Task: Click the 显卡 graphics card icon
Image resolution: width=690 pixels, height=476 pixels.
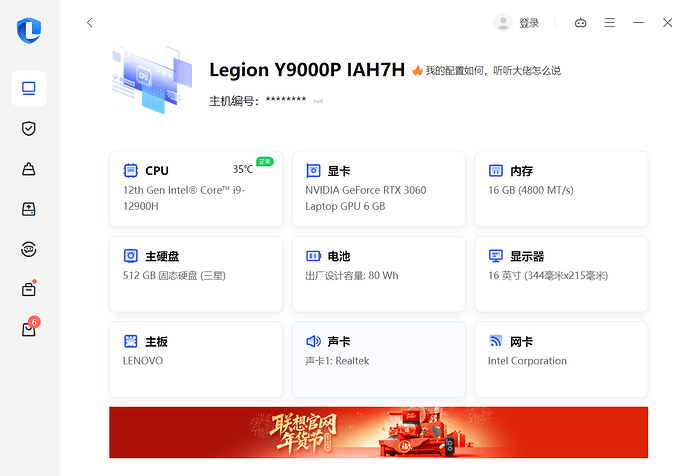Action: [x=313, y=170]
